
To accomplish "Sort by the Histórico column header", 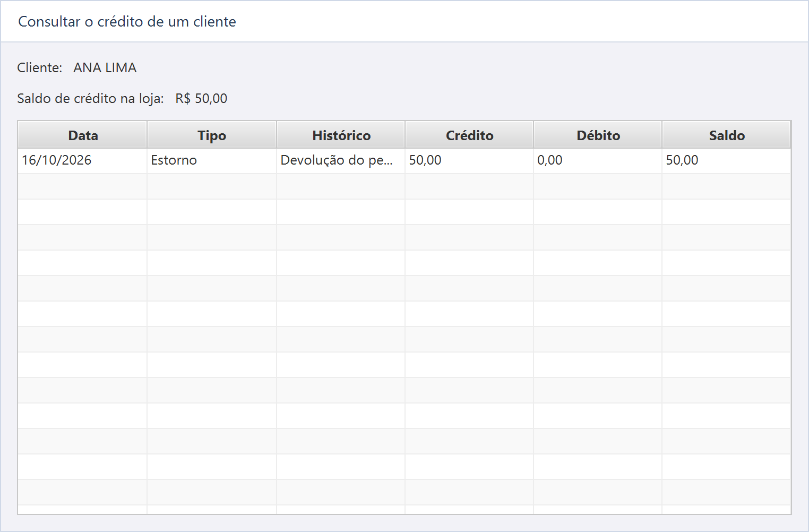I will coord(341,135).
